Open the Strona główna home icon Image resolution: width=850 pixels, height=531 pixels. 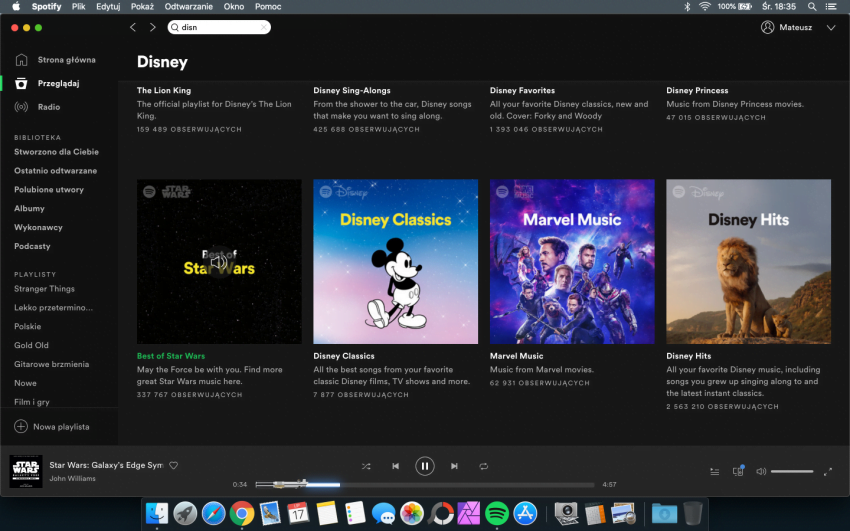[21, 60]
